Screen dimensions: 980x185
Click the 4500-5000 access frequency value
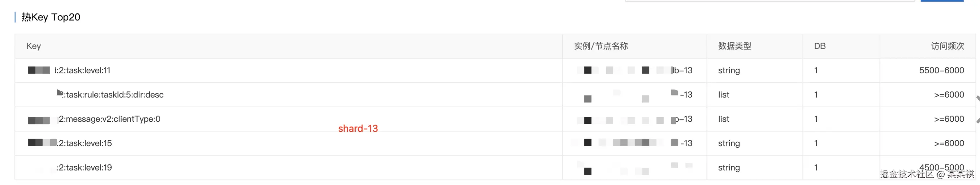pyautogui.click(x=941, y=167)
